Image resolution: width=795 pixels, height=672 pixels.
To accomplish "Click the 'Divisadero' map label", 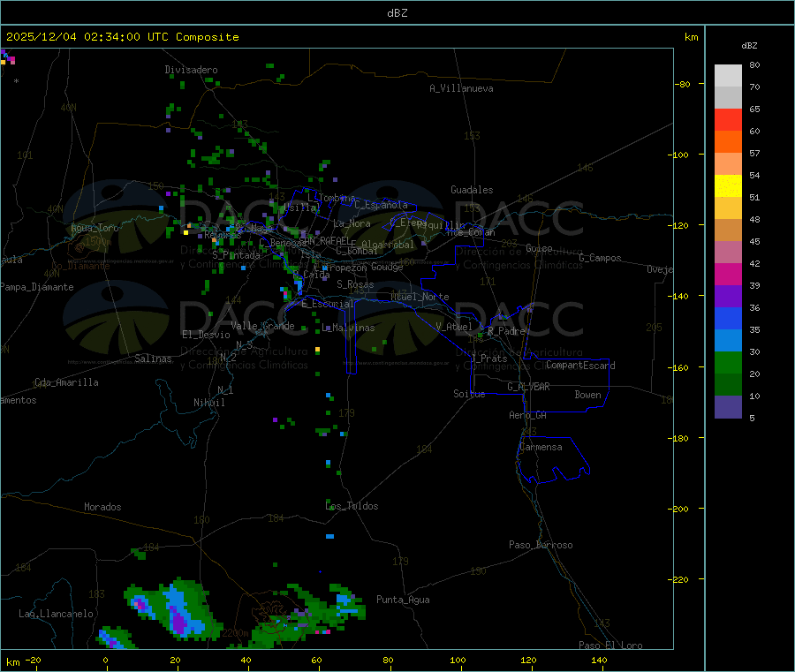I will 191,70.
